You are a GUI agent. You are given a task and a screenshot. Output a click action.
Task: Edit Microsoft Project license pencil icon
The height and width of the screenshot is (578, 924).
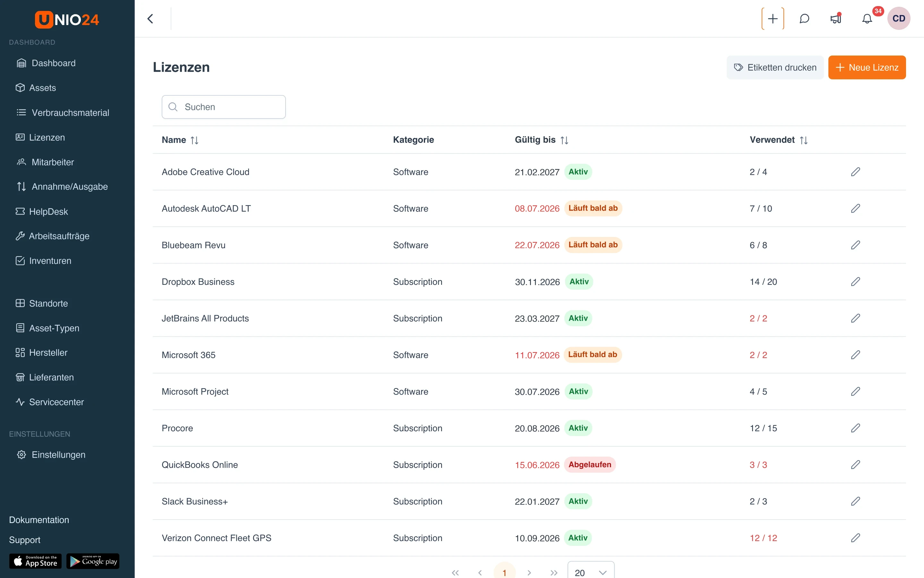[x=855, y=391]
